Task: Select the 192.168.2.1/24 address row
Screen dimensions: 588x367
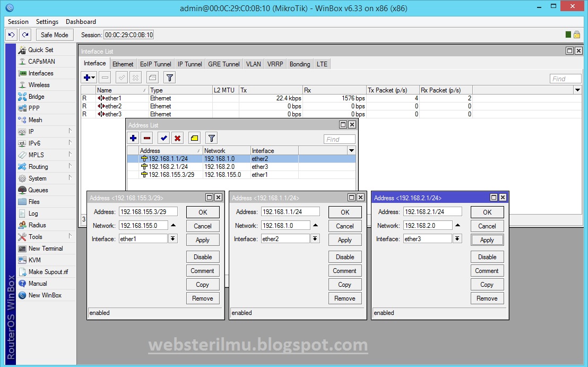Action: pos(241,167)
